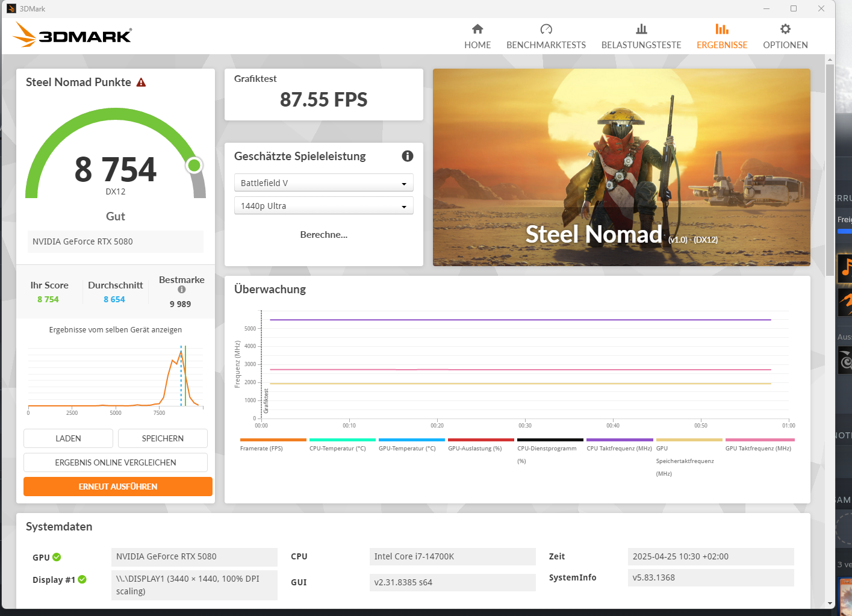Toggle Framerate (FPS) legend swatch
852x616 pixels.
point(273,440)
